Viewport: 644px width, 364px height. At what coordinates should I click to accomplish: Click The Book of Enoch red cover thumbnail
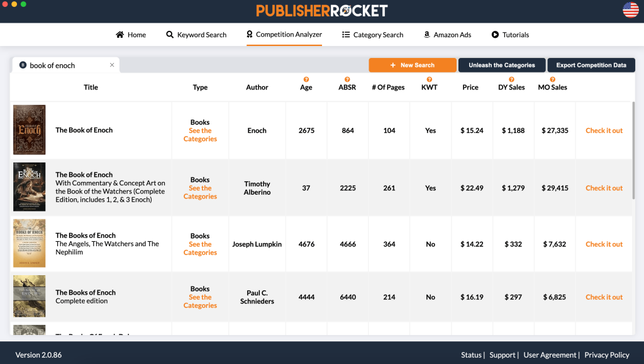(x=29, y=130)
